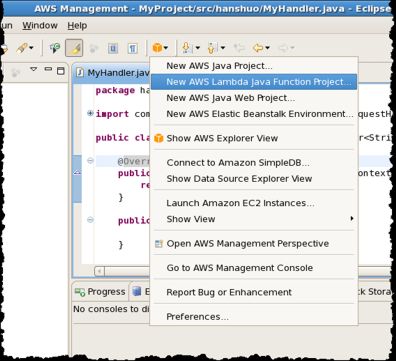
Task: Click the AWS Management Perspective menu icon
Action: (x=159, y=244)
